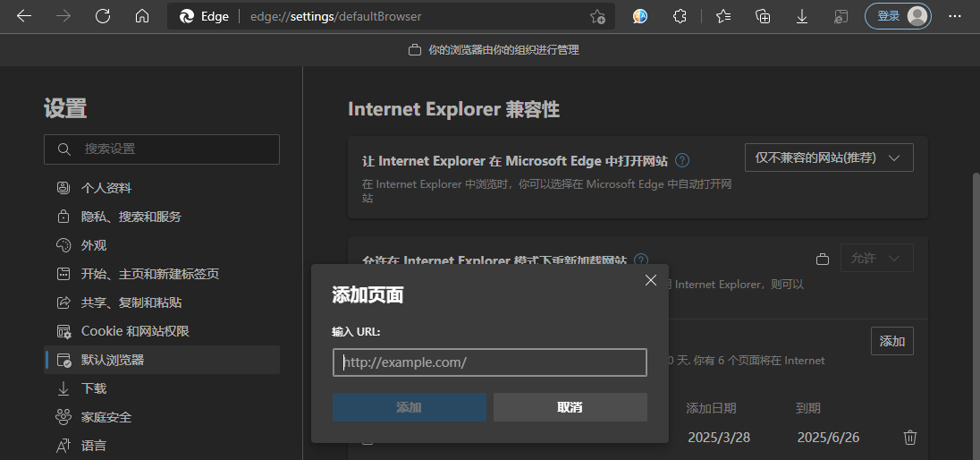This screenshot has height=460, width=980.
Task: Click the 你的浏览器由你的组织进行管理 banner text
Action: click(x=503, y=50)
